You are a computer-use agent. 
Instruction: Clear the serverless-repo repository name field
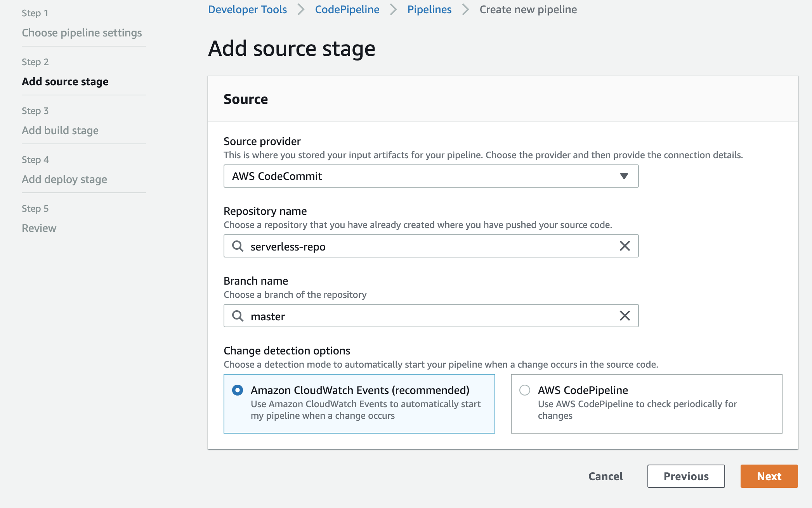click(625, 246)
